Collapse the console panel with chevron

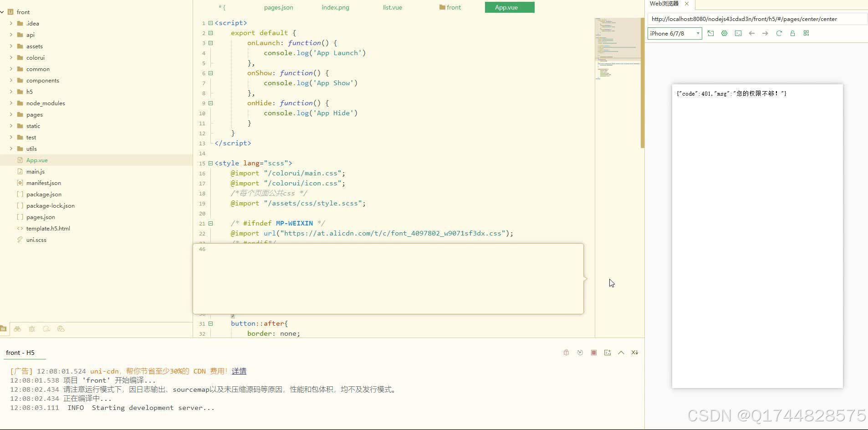pos(621,353)
